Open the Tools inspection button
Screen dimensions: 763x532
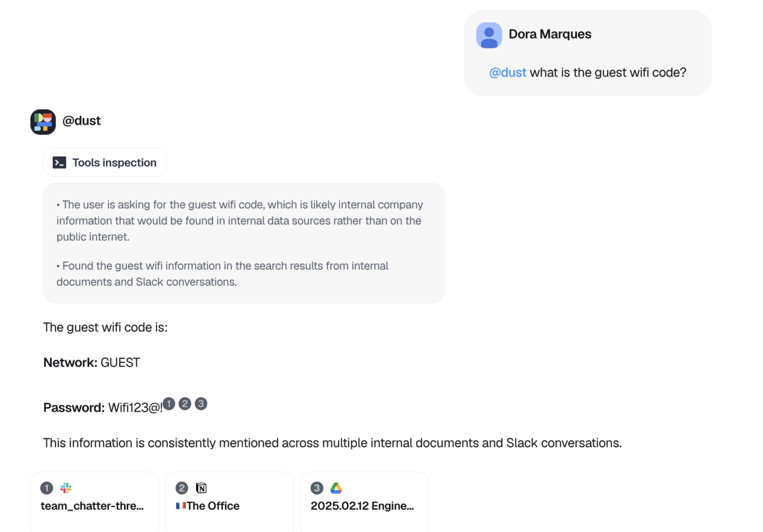tap(105, 162)
